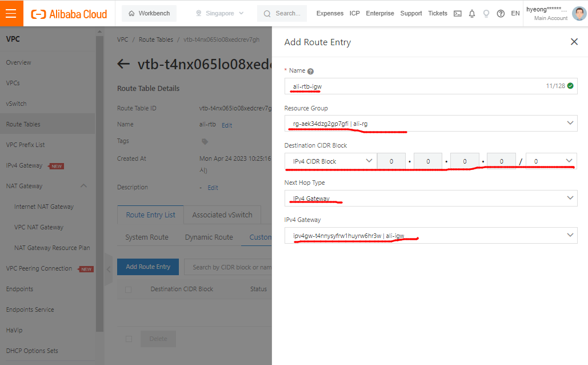The image size is (588, 365).
Task: Select the Dynamic Route sub-tab
Action: coord(209,237)
